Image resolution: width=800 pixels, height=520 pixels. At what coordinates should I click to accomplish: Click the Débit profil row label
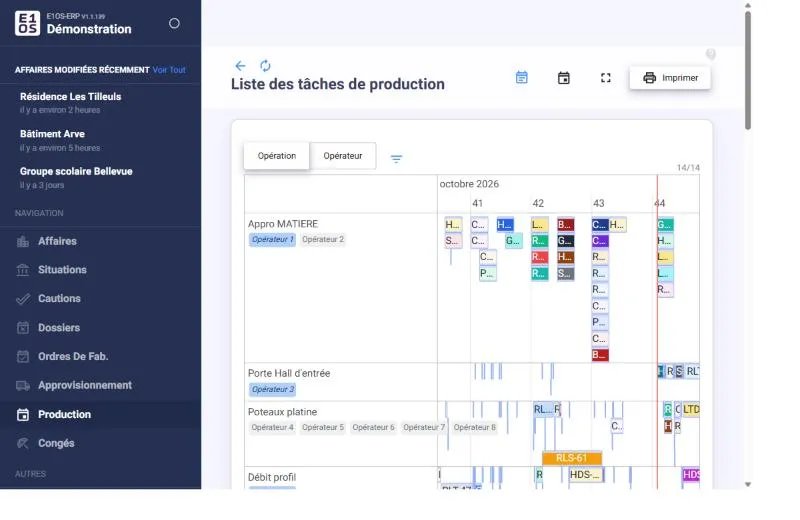[271, 477]
